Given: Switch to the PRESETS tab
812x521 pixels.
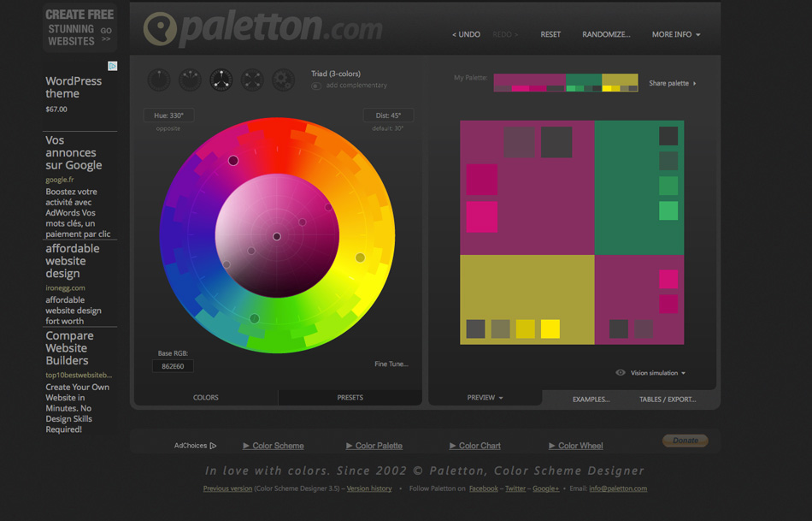Looking at the screenshot, I should pyautogui.click(x=350, y=398).
